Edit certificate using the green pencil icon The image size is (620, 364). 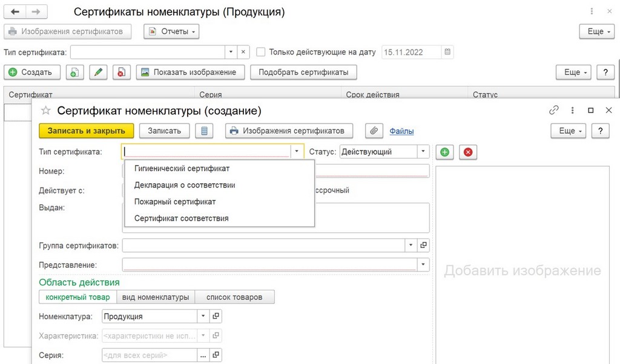98,72
